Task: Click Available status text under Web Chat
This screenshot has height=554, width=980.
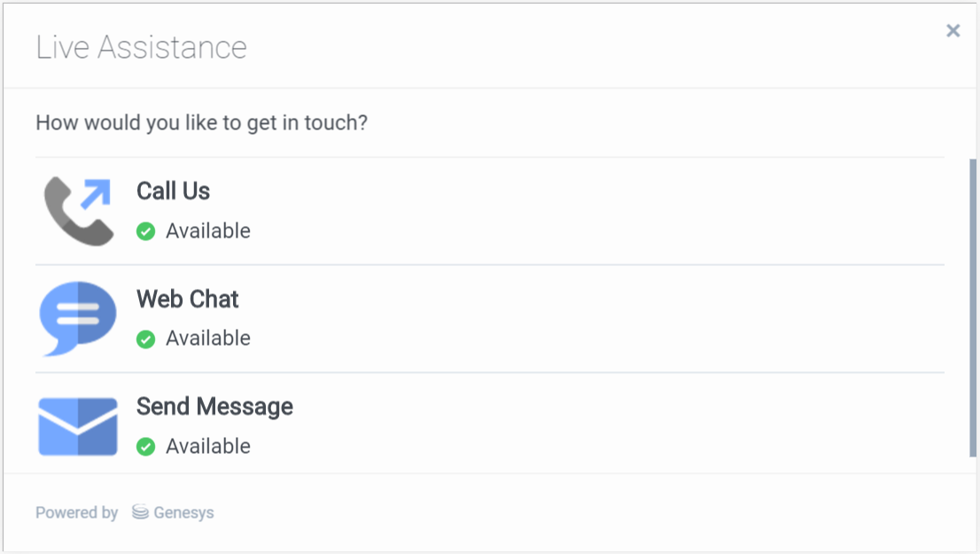Action: pos(208,339)
